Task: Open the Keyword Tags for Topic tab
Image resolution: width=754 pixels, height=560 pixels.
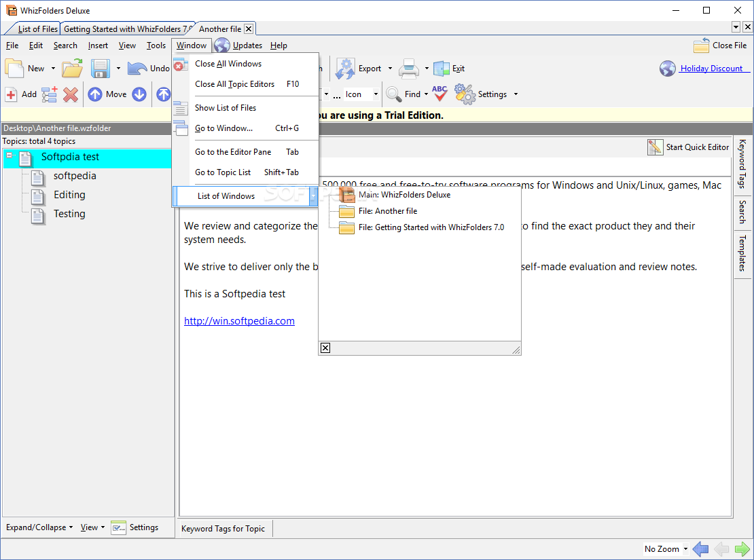Action: pyautogui.click(x=223, y=528)
